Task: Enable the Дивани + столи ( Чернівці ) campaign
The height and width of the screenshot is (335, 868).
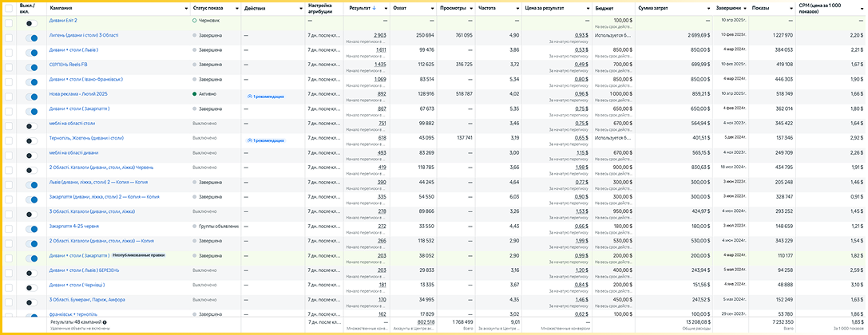Action: coord(32,287)
